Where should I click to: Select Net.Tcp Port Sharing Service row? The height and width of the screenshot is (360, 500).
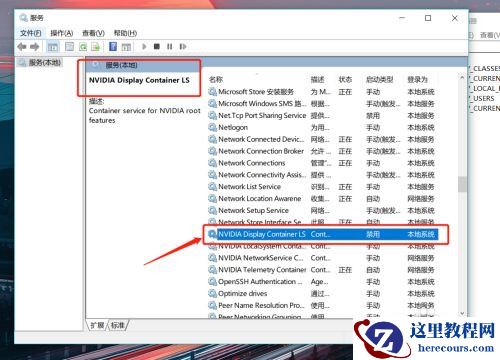tap(322, 116)
